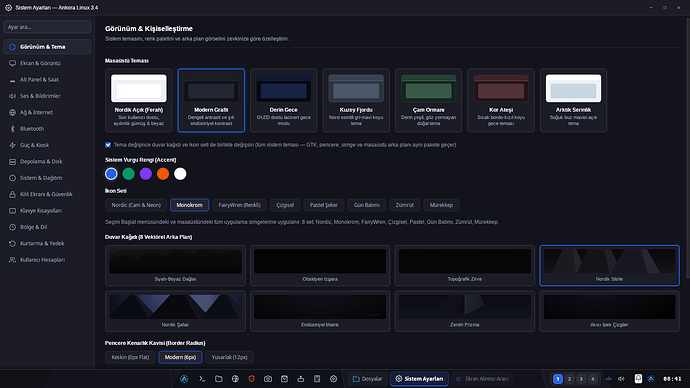Pick the Kuzey Fjordu theme
The height and width of the screenshot is (388, 690).
pos(356,100)
